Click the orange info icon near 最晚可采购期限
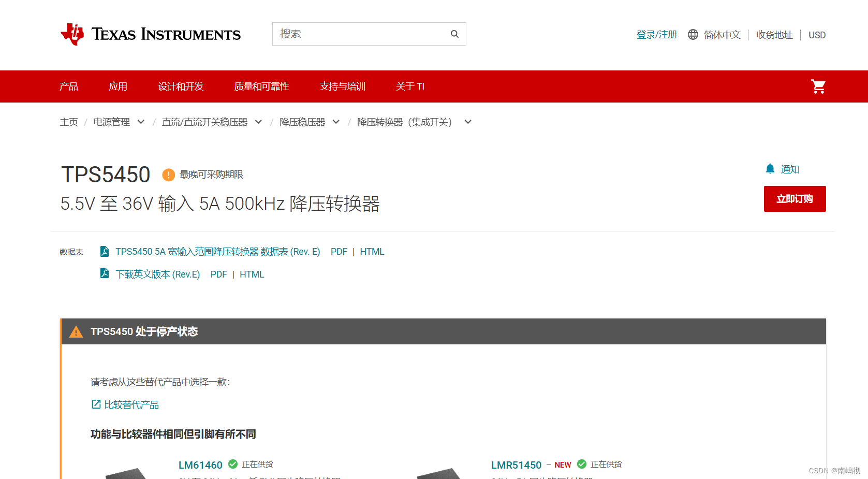Viewport: 868px width, 479px height. pos(168,175)
